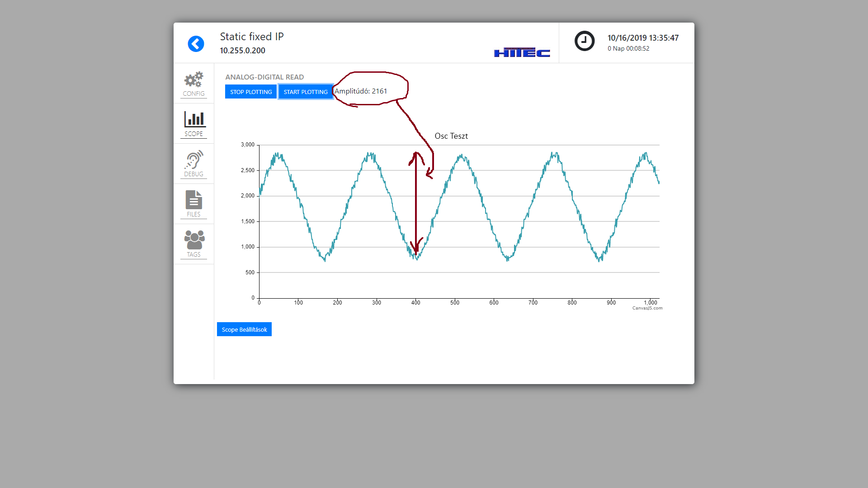Click the 2,500 y-axis label

pyautogui.click(x=248, y=170)
